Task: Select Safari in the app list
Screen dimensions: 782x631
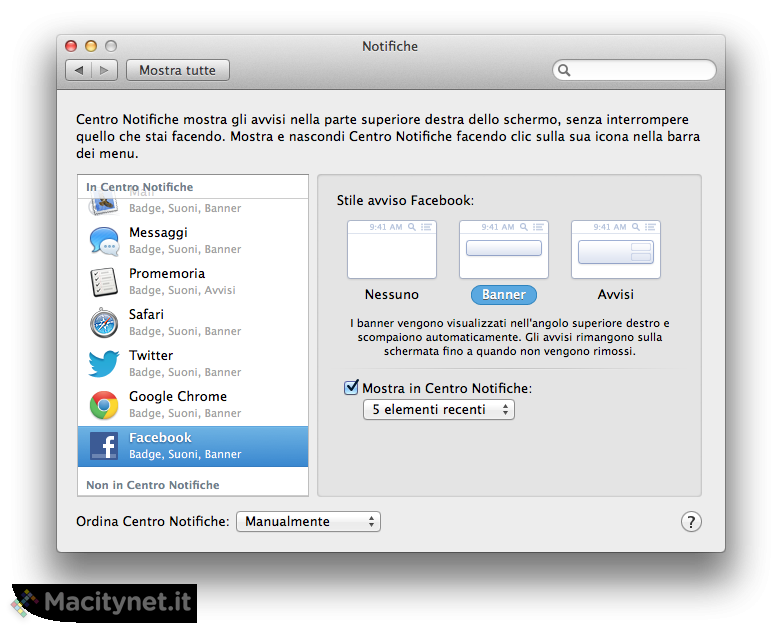Action: [193, 323]
